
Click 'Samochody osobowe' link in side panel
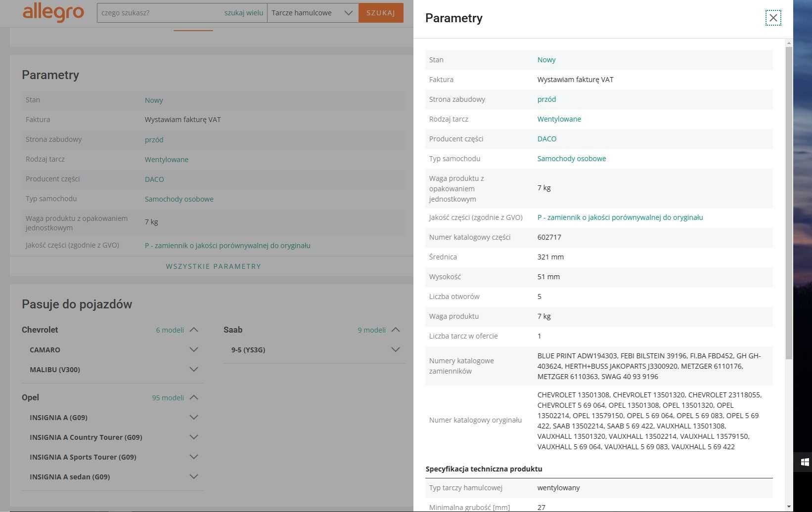(x=572, y=159)
